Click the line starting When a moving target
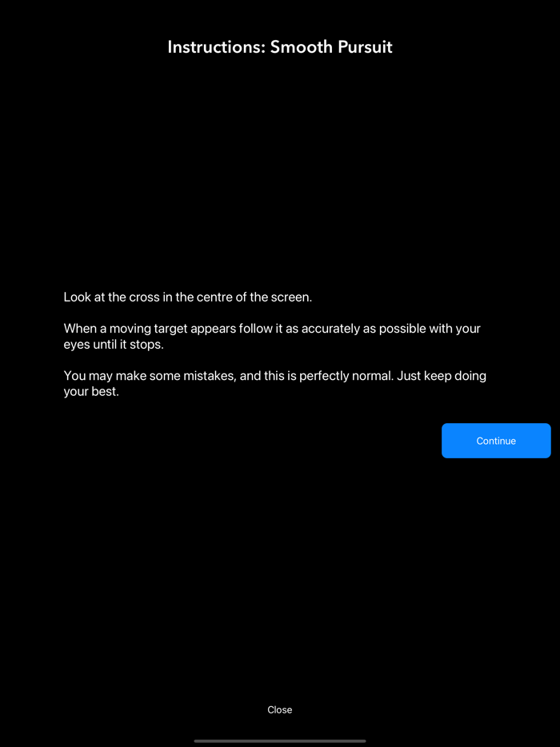Screen dimensions: 560x747 (272, 329)
